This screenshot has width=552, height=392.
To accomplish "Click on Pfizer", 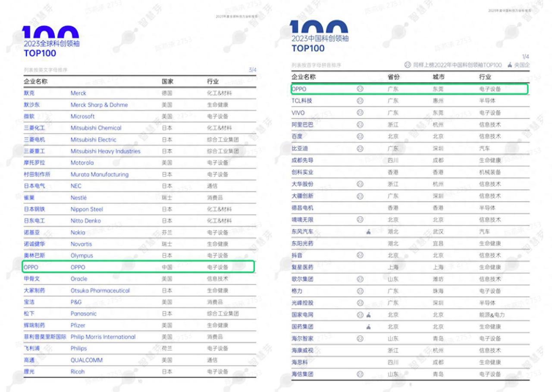I will tap(78, 326).
